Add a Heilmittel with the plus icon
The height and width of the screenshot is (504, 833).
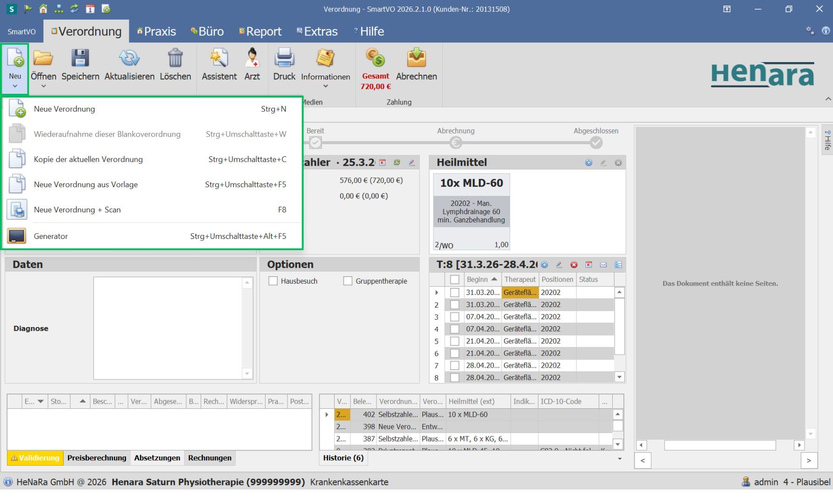pyautogui.click(x=588, y=163)
